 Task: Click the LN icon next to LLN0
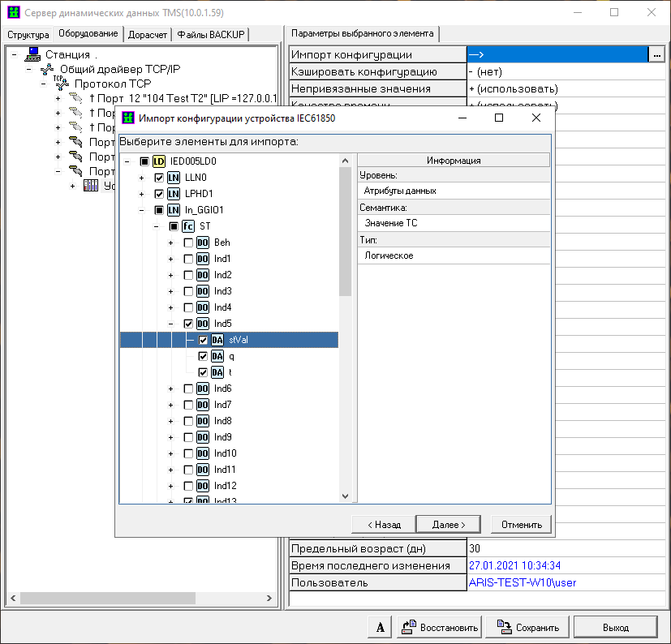point(173,178)
